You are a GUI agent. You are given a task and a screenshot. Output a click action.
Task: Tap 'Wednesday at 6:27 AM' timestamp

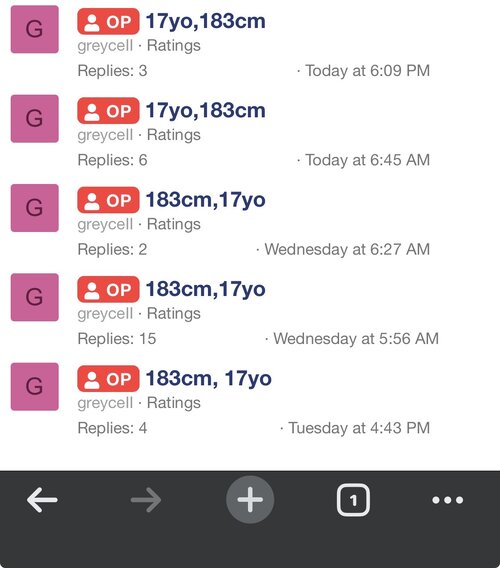(x=347, y=249)
